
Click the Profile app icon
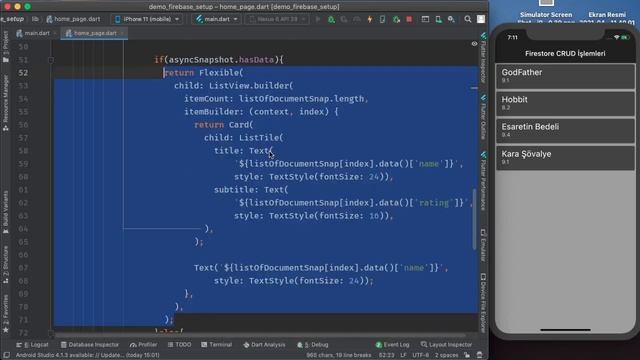357,19
